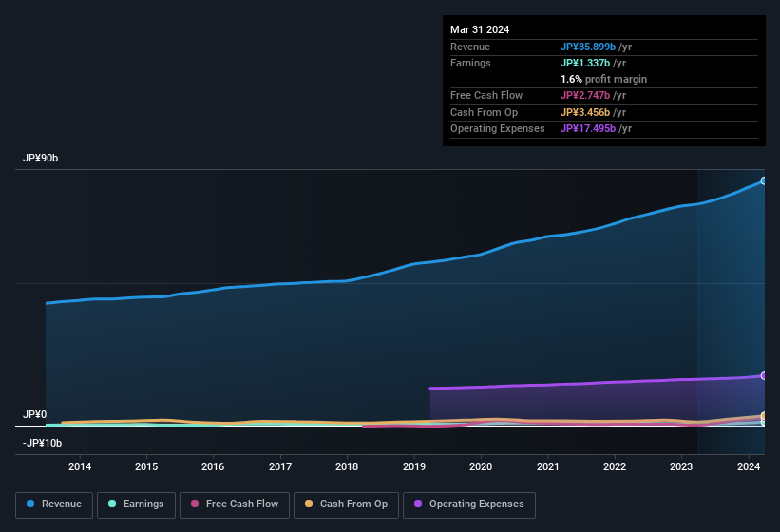Click the blue Revenue end-point marker

coord(764,180)
